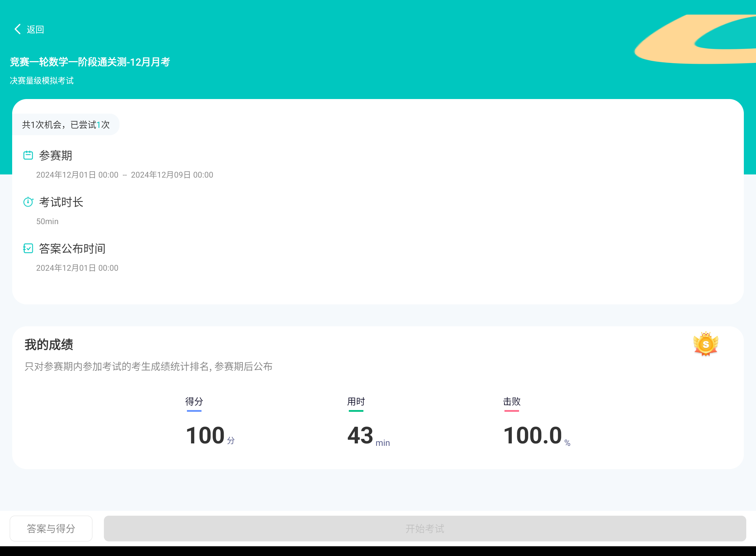Click the calendar icon beside 参赛期
This screenshot has height=556, width=756.
pyautogui.click(x=28, y=155)
